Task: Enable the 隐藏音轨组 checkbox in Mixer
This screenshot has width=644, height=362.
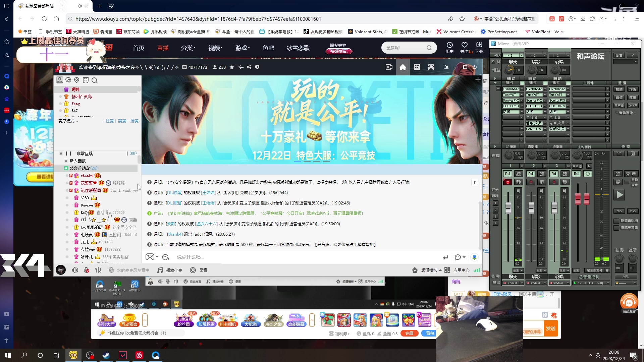Action: [x=616, y=221]
